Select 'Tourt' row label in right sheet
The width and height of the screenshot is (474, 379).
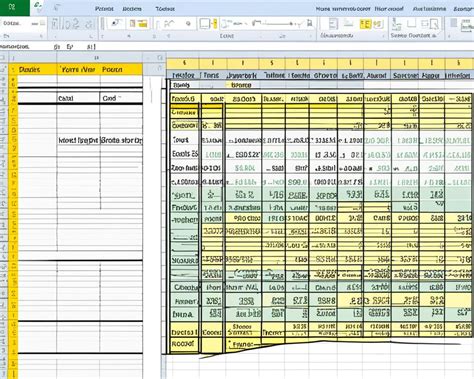click(185, 140)
